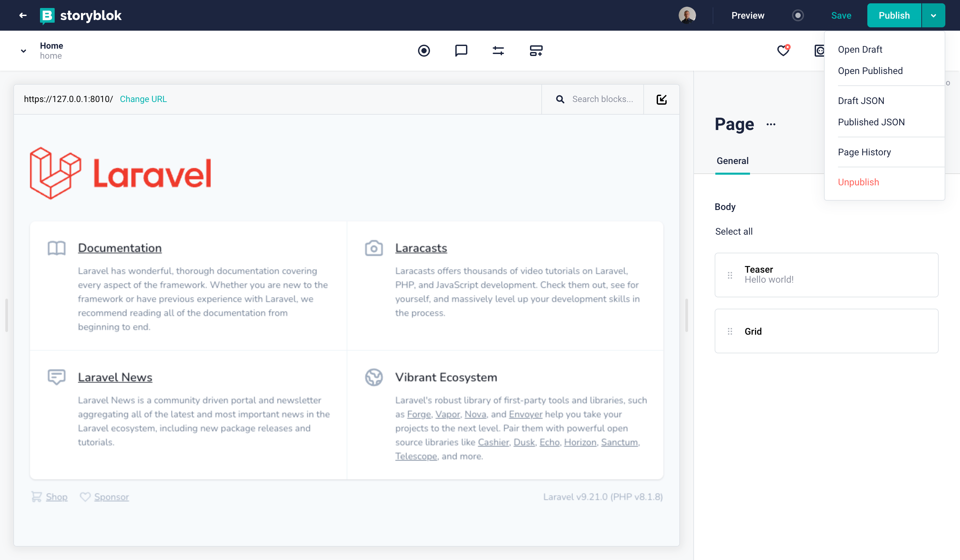Click the Laravel News chat icon
960x560 pixels.
point(57,377)
